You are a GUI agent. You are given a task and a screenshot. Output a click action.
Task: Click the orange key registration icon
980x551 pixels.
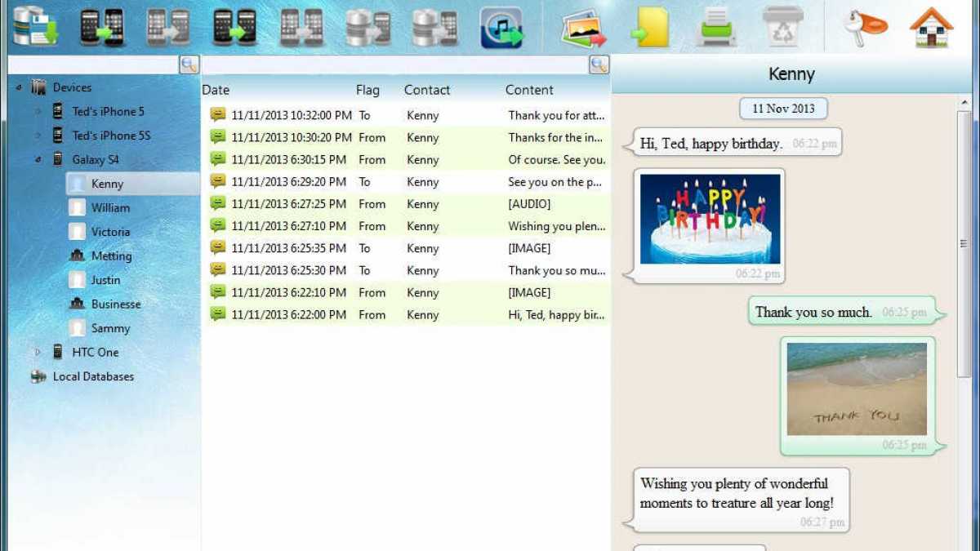tap(865, 27)
